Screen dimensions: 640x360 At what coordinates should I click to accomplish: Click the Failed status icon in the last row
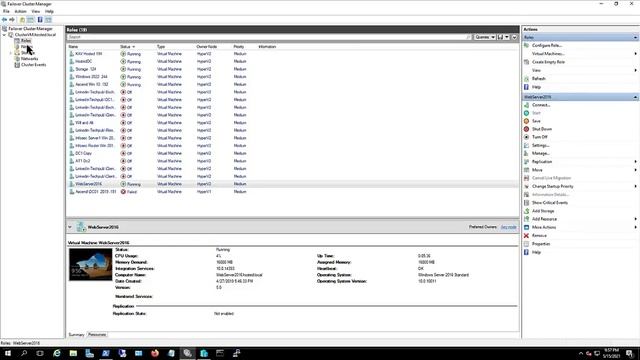click(x=123, y=191)
